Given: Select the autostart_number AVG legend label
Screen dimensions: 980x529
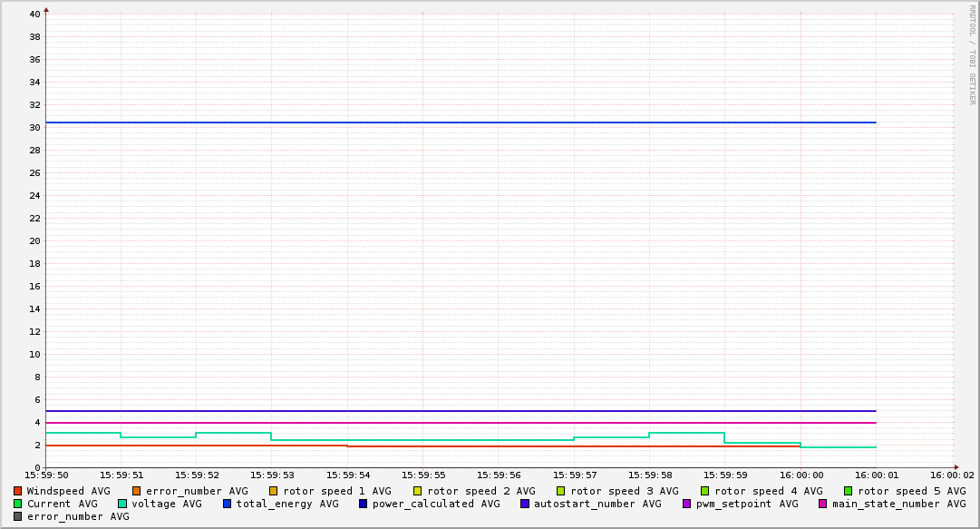Looking at the screenshot, I should point(597,504).
